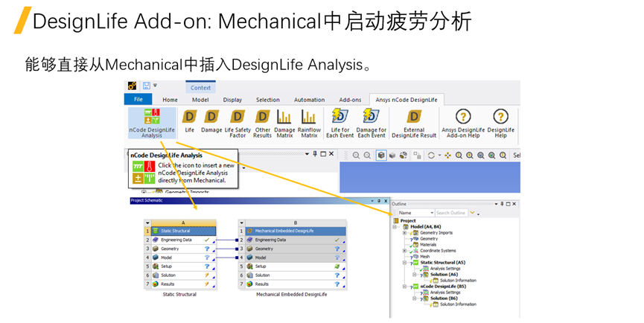The height and width of the screenshot is (323, 644).
Task: Click zoom out icon in graphics toolbar
Action: pyautogui.click(x=367, y=155)
